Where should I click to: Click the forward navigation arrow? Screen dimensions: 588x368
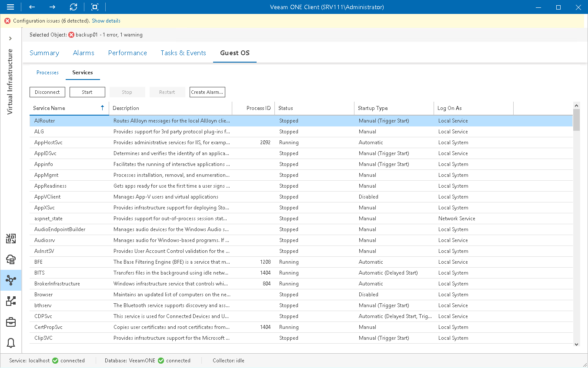tap(52, 7)
